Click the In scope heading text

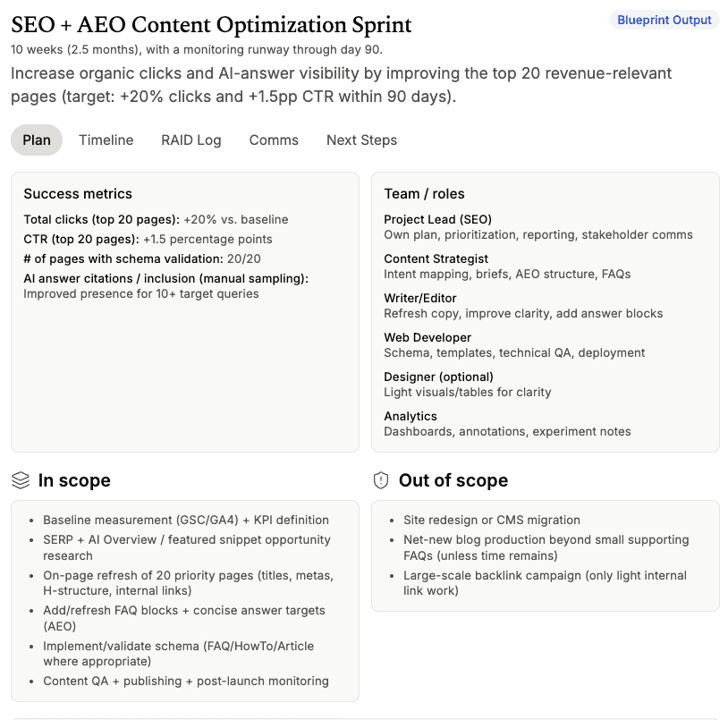point(74,480)
